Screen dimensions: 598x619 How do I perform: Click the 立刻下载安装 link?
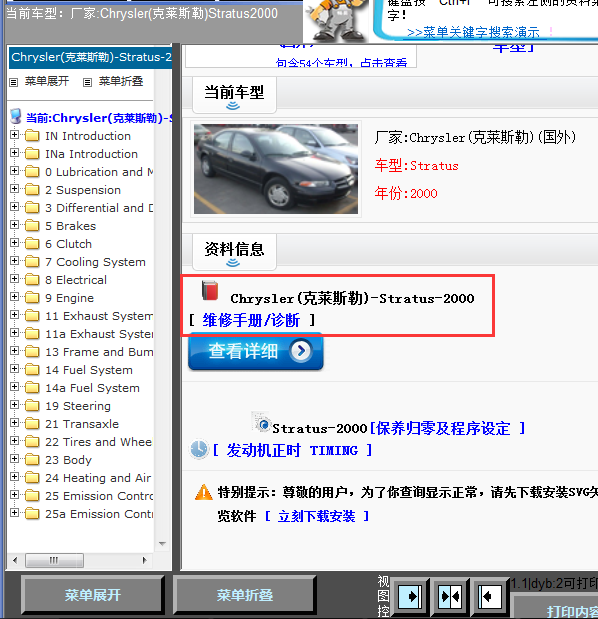tap(317, 516)
